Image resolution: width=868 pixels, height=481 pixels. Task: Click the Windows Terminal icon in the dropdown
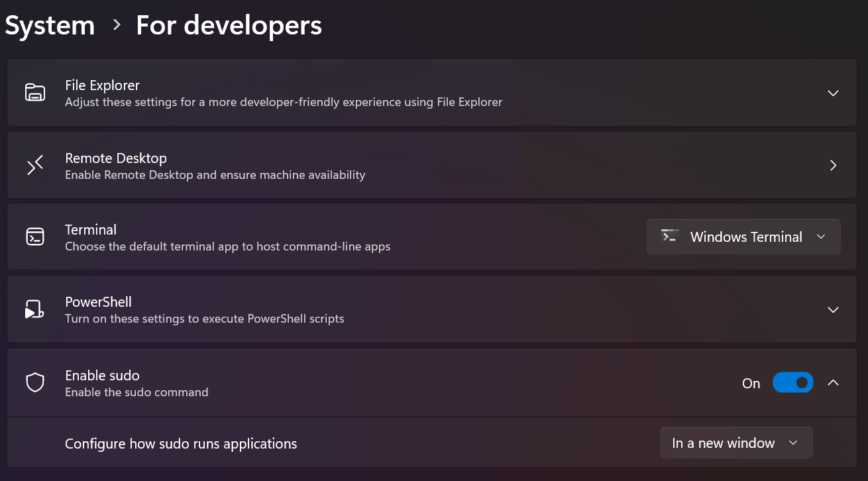pos(670,237)
